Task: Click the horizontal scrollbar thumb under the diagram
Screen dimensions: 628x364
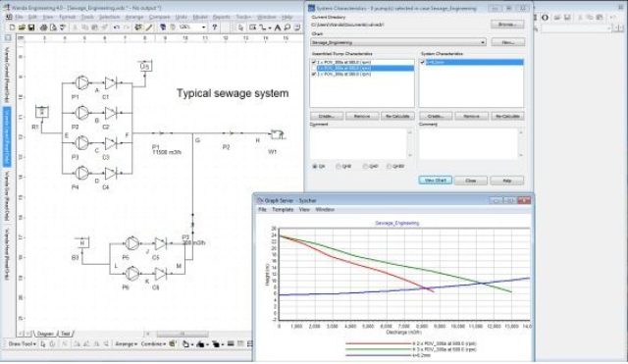Action: point(183,334)
